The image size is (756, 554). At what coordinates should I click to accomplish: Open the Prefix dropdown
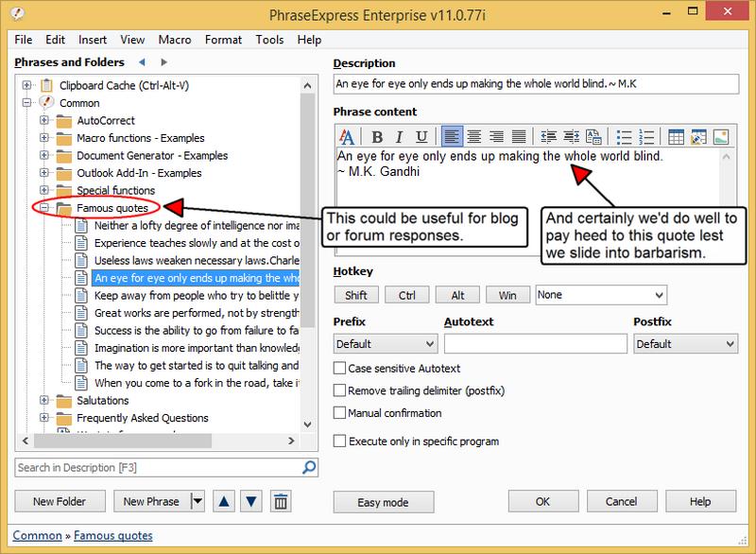(386, 344)
